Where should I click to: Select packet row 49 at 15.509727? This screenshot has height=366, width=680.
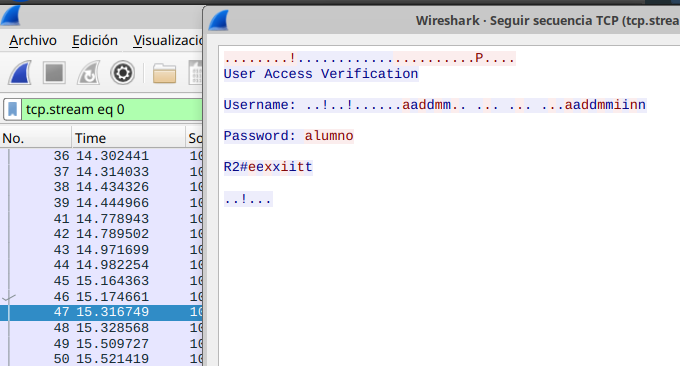(x=101, y=343)
